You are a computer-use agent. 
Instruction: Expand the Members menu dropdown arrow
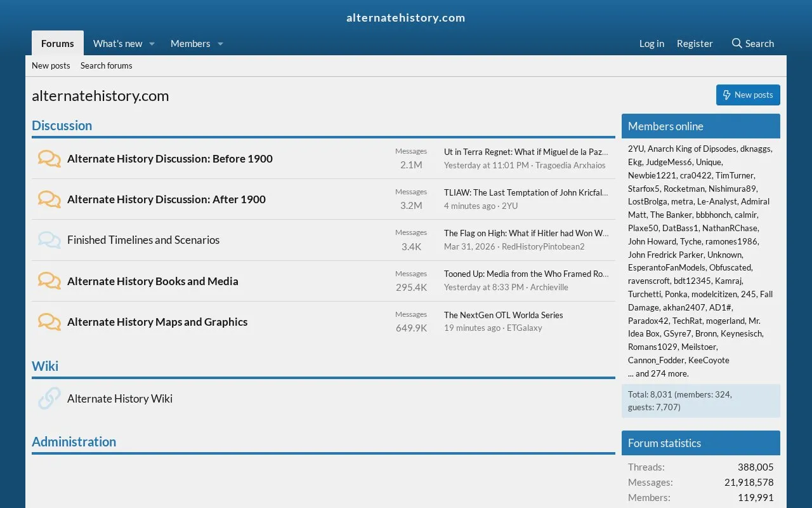point(221,44)
